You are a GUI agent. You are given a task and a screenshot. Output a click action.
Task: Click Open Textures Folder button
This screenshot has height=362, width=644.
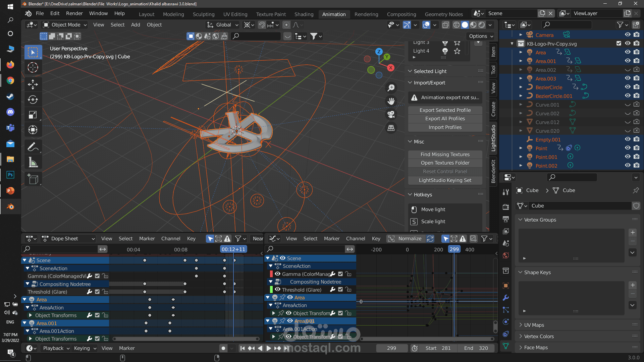coord(445,163)
